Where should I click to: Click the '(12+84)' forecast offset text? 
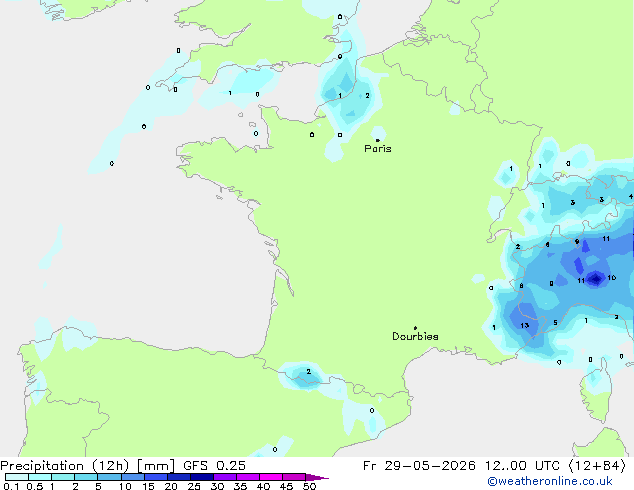596,466
